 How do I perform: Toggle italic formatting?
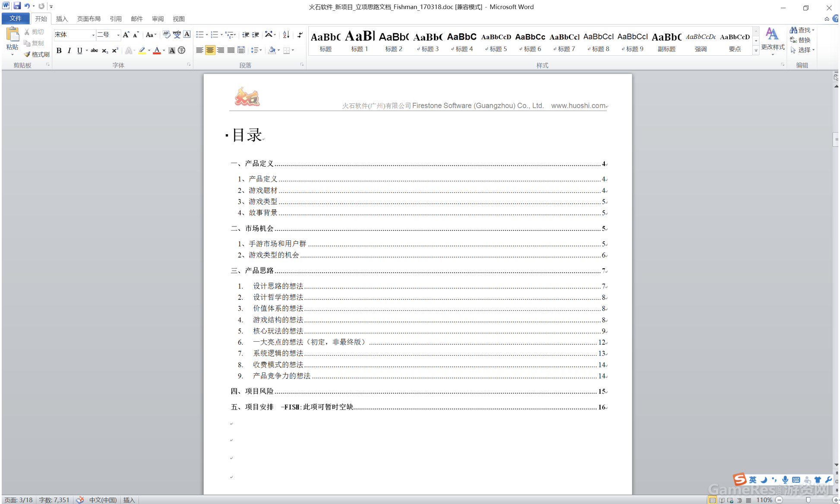[69, 50]
